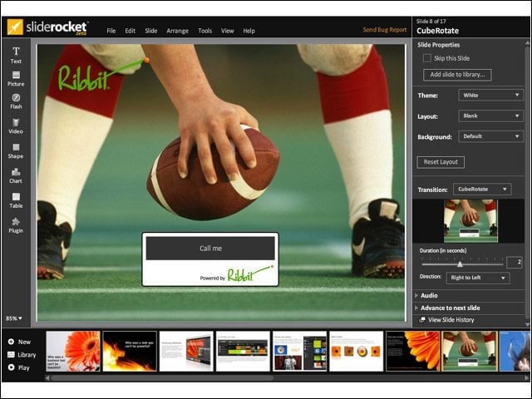Open the File menu

tap(111, 31)
